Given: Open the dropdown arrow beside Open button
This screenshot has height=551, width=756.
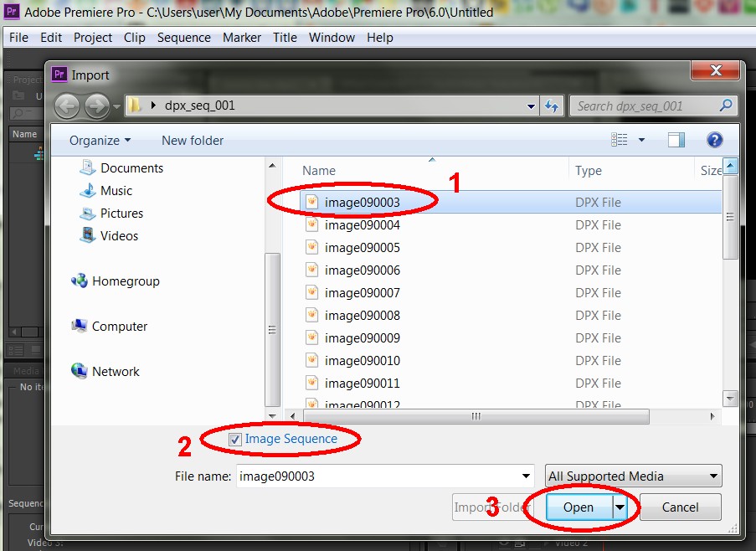Looking at the screenshot, I should [x=620, y=507].
